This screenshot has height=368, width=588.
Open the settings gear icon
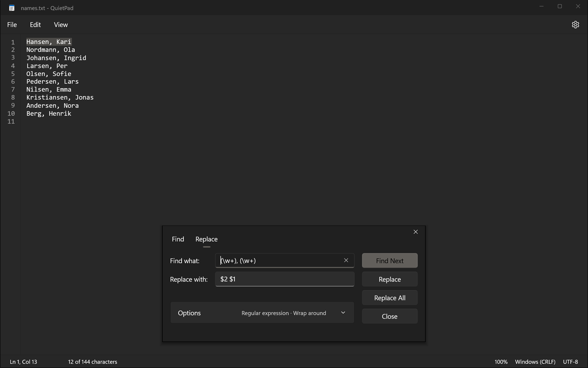[575, 25]
